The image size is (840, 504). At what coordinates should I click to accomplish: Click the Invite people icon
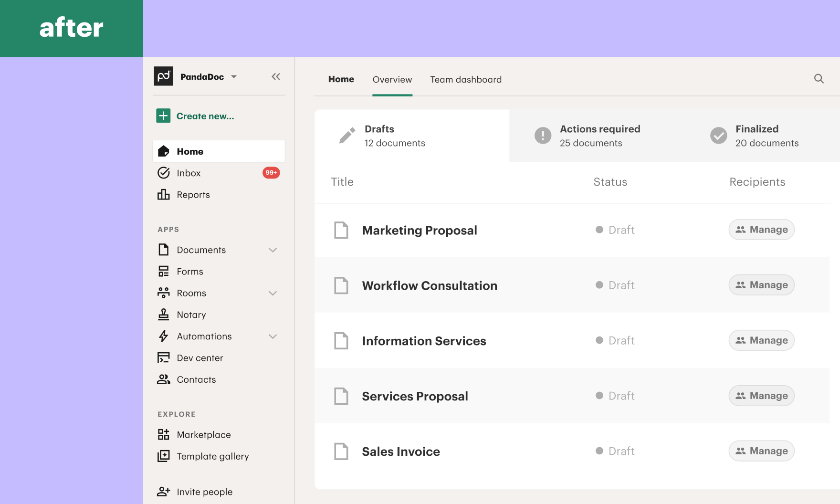(x=164, y=492)
